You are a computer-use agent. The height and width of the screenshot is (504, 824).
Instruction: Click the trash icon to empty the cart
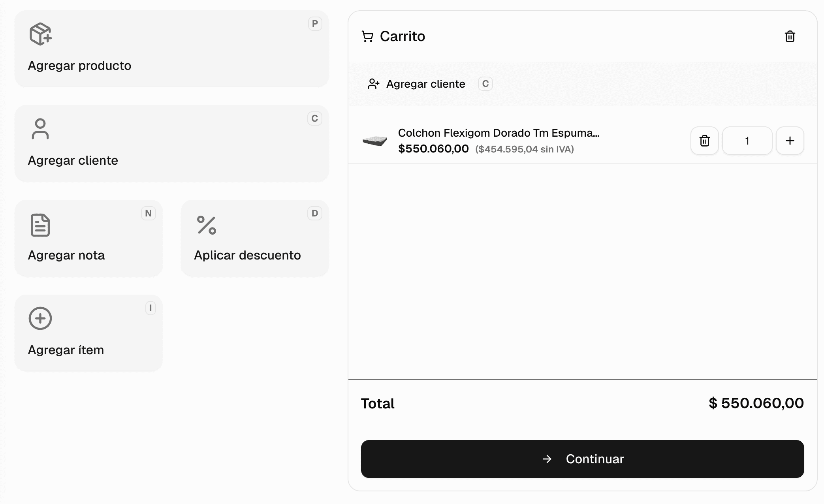click(x=790, y=36)
